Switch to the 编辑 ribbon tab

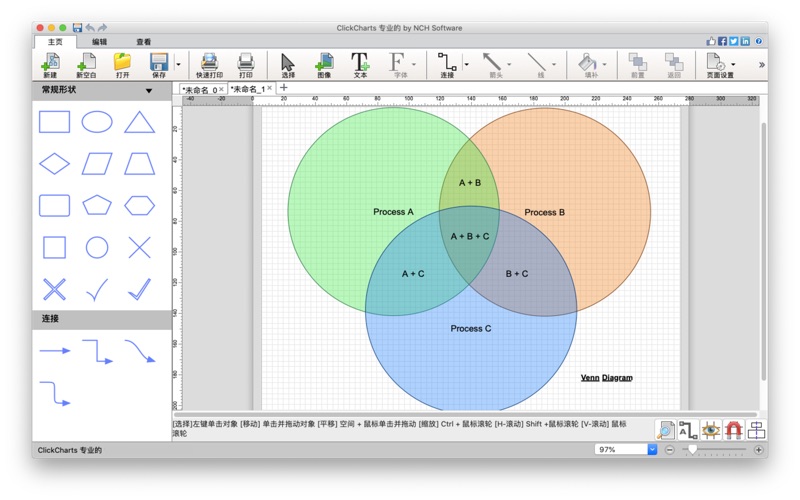[x=100, y=42]
